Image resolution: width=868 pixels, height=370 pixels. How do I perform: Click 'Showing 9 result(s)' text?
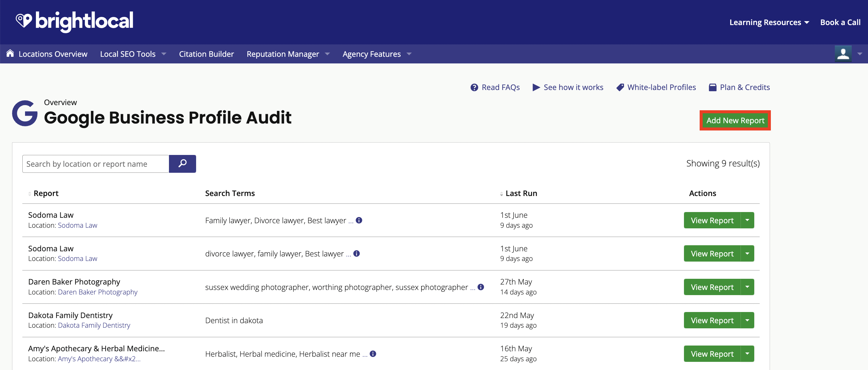click(x=723, y=163)
